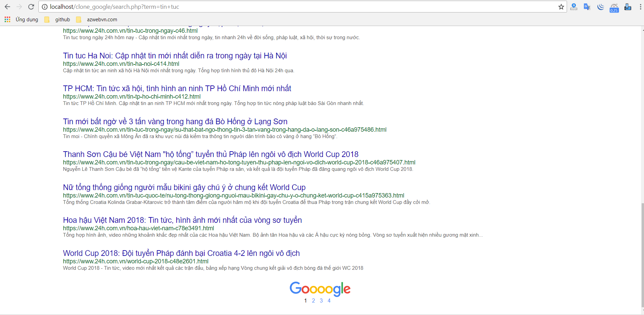
Task: Click the Goooogle pagination logo
Action: tap(320, 289)
